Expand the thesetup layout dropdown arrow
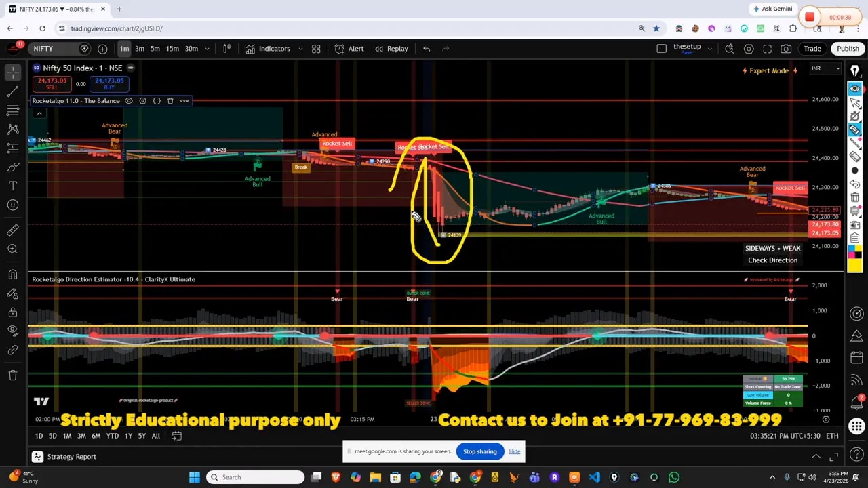The image size is (868, 488). coord(709,49)
